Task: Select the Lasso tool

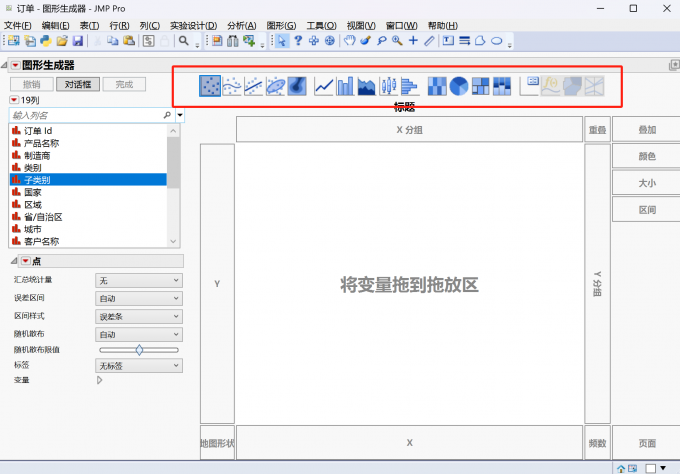Action: pos(382,41)
